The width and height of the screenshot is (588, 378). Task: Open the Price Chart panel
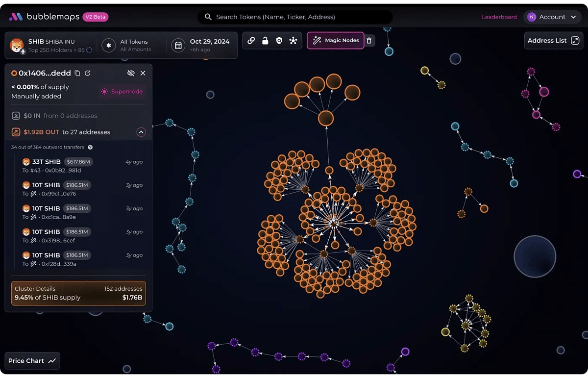coord(31,360)
